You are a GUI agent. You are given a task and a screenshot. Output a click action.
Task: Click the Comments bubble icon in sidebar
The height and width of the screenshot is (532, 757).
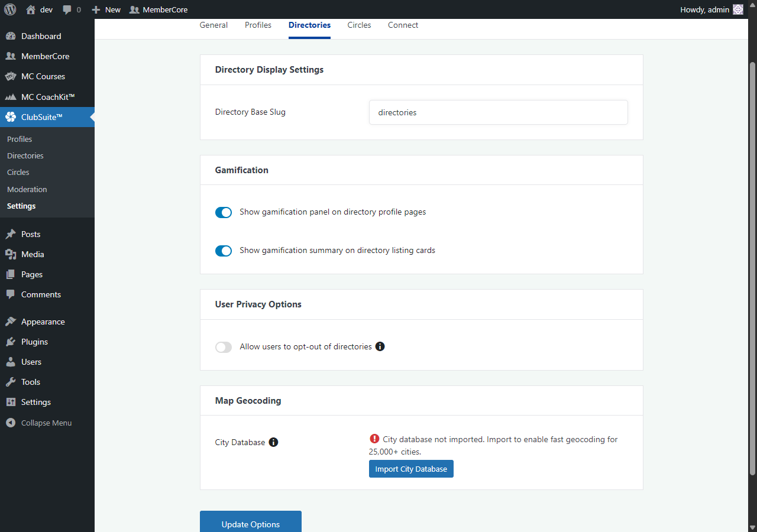point(11,294)
